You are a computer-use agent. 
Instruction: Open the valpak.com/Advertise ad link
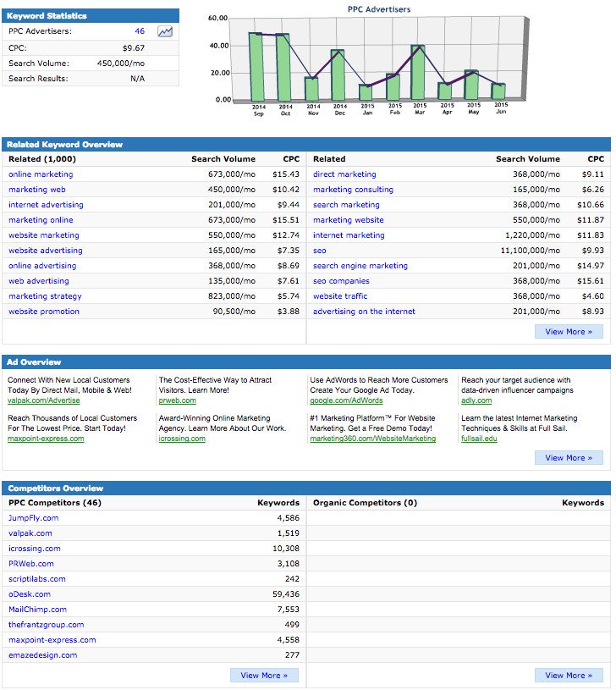[x=43, y=400]
